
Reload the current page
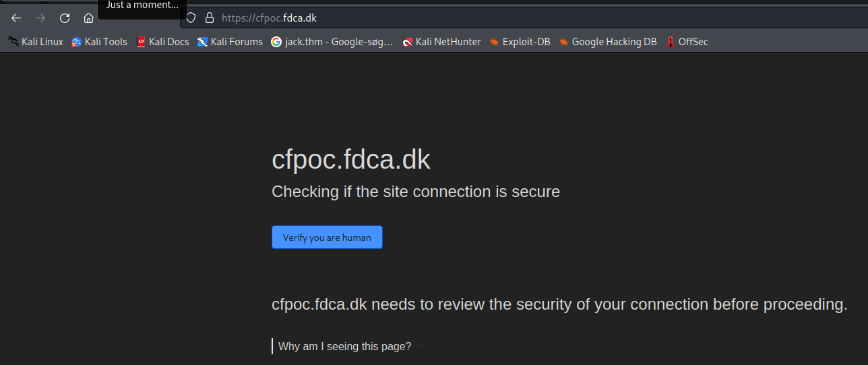65,18
